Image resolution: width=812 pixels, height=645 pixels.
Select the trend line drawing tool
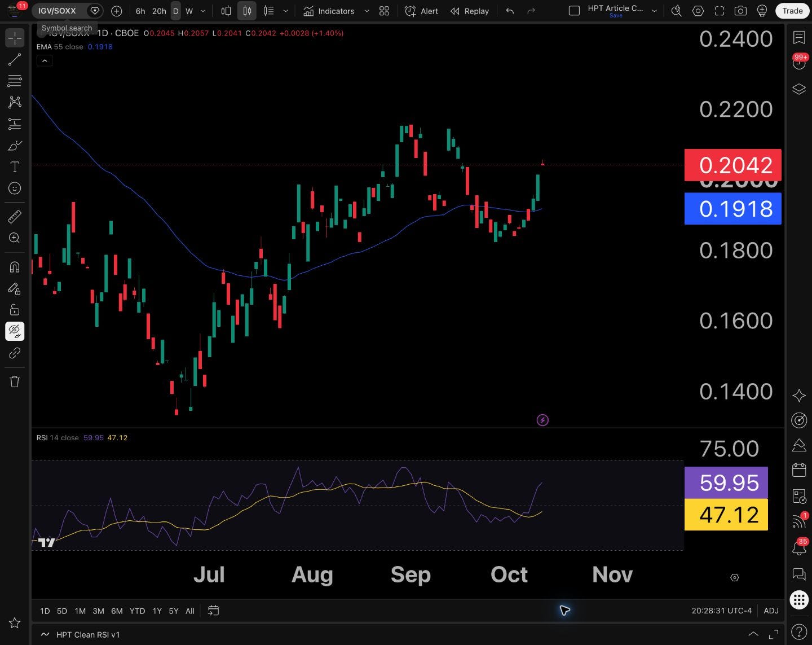[x=15, y=59]
